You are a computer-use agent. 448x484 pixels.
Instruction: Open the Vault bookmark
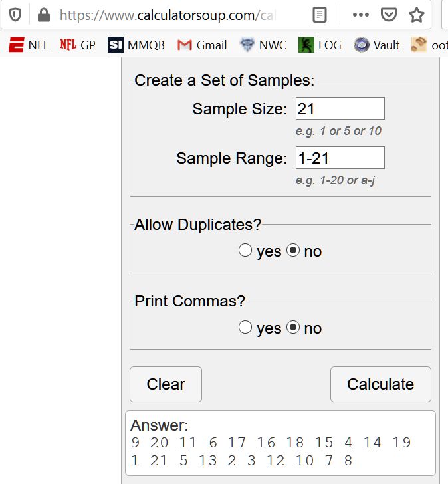pyautogui.click(x=377, y=45)
